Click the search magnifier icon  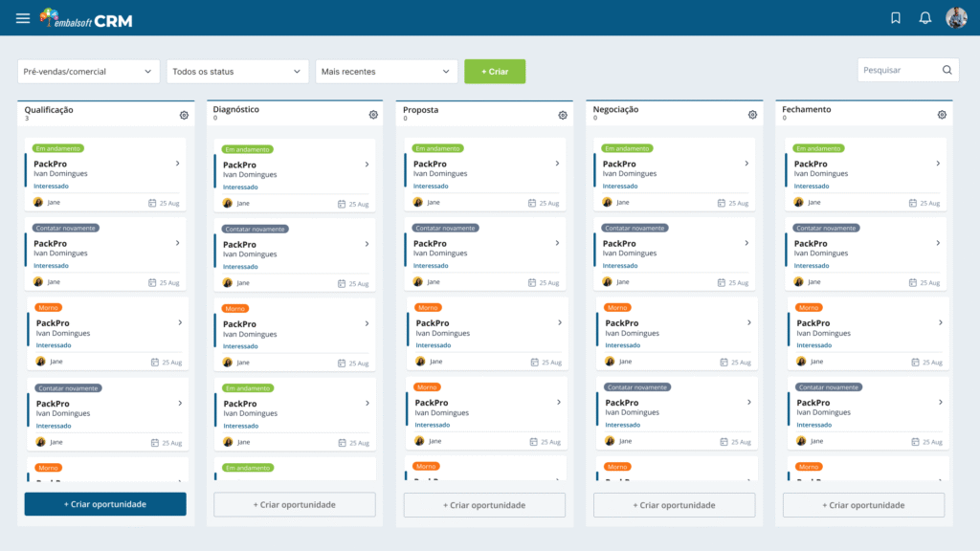[947, 70]
